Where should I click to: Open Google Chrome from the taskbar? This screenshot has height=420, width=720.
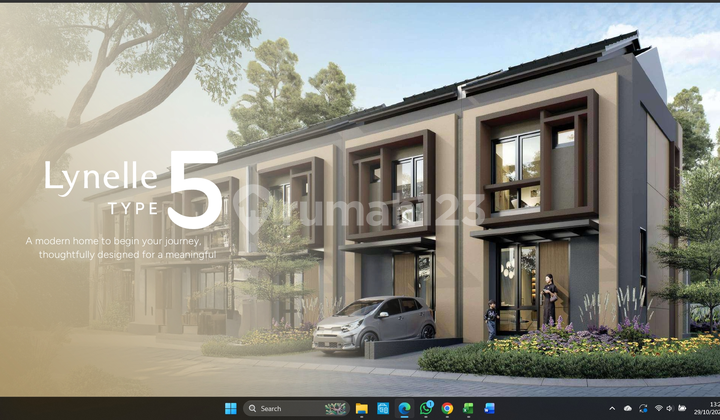[x=447, y=408]
